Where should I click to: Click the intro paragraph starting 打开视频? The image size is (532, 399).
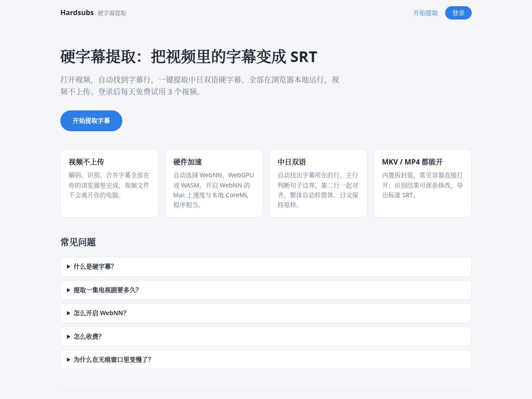199,86
